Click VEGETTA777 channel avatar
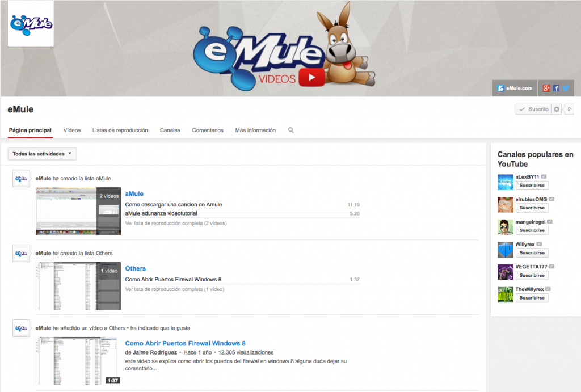This screenshot has width=581, height=392. 506,272
